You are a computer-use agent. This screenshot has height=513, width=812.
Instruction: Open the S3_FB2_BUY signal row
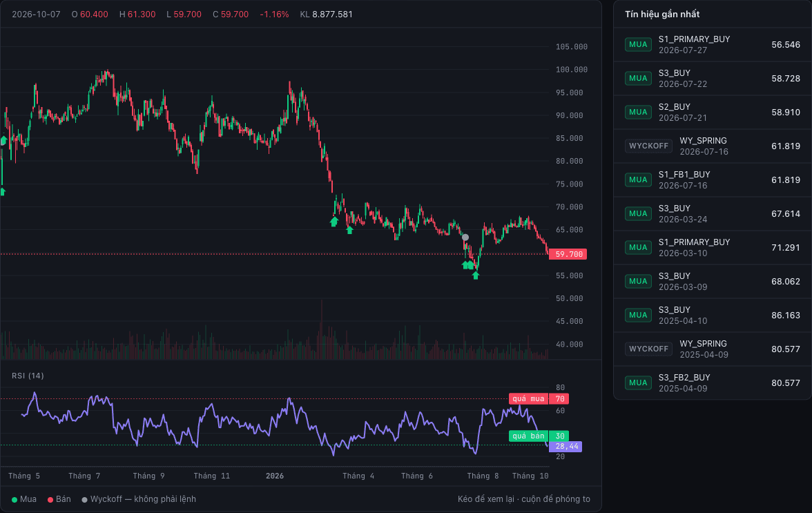point(712,383)
